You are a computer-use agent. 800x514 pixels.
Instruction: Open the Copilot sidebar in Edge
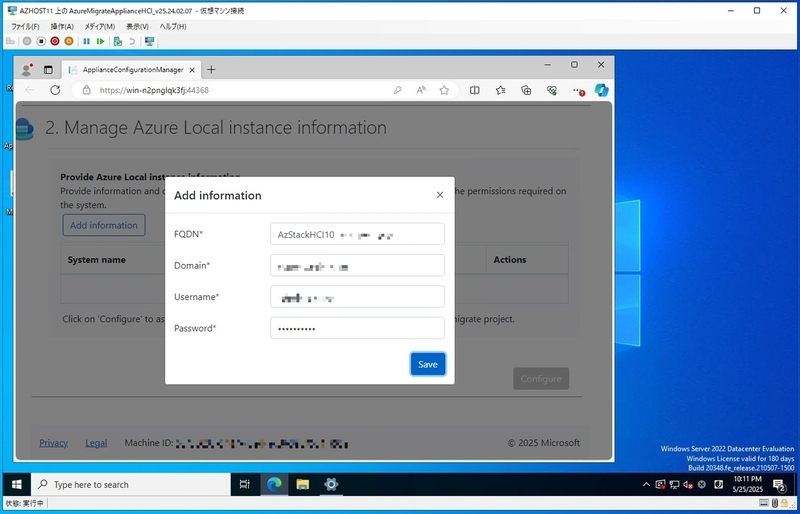pyautogui.click(x=602, y=90)
